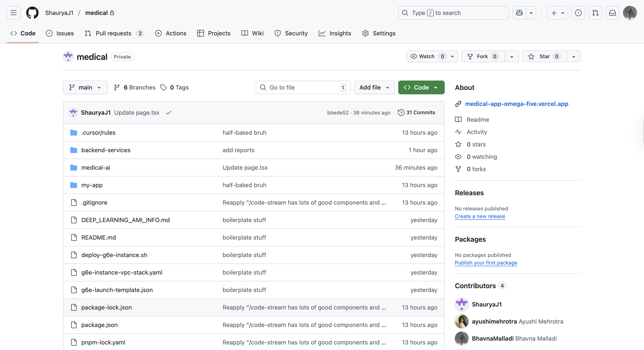Open the backend-services folder
644x350 pixels.
click(x=106, y=150)
